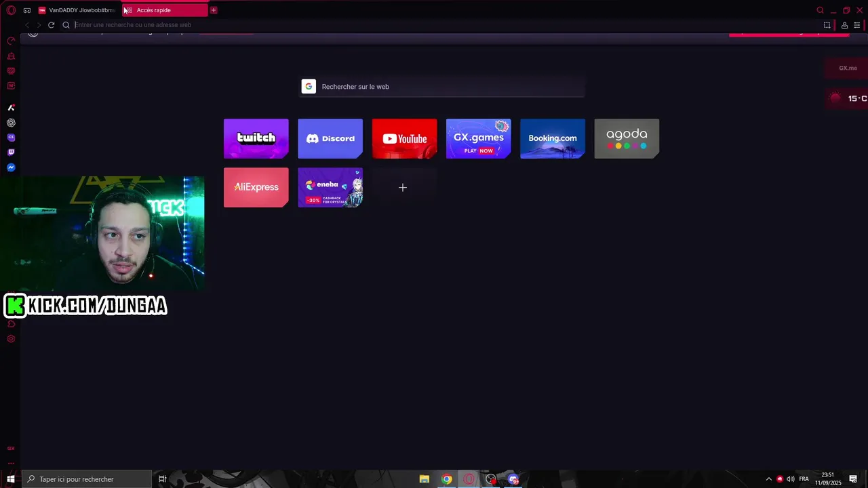868x488 pixels.
Task: Click the FRA language indicator
Action: point(804,479)
